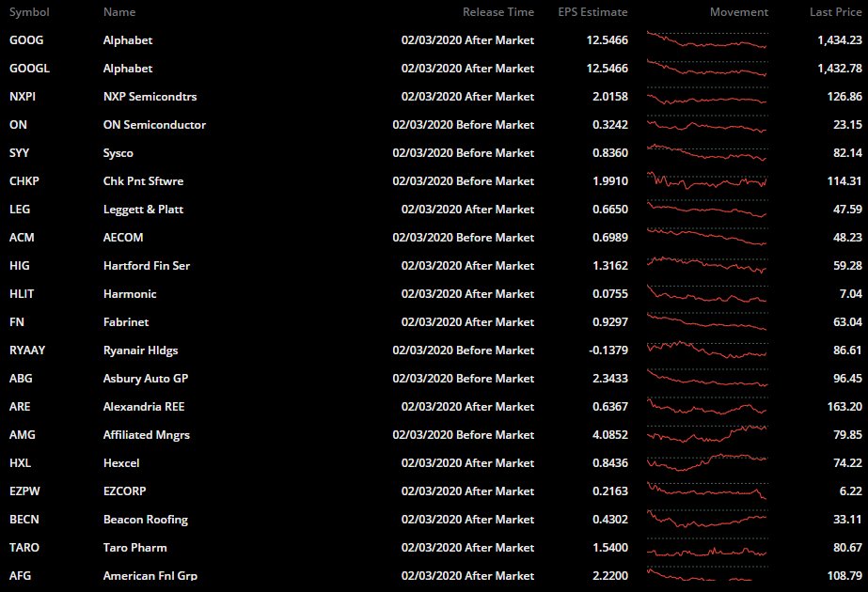The width and height of the screenshot is (868, 592).
Task: Click the Chk Pnt Sftwre name
Action: tap(143, 181)
